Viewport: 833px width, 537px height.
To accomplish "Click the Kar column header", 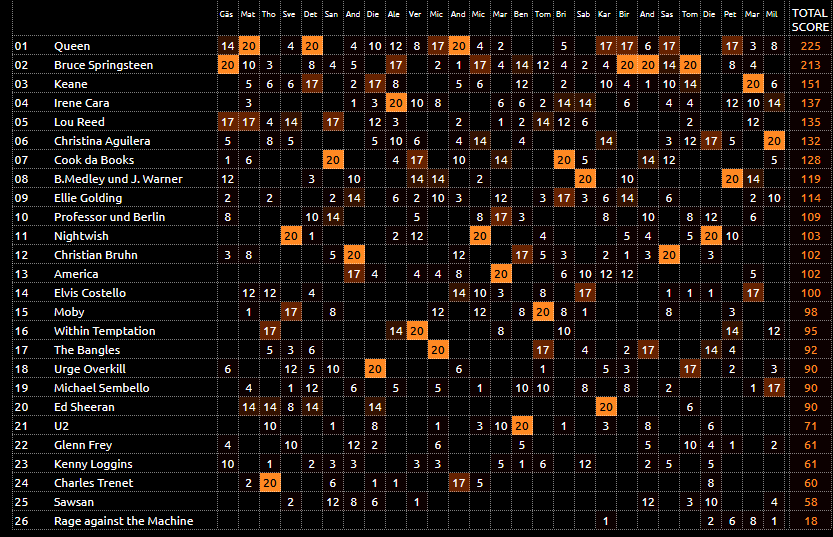I will coord(604,14).
